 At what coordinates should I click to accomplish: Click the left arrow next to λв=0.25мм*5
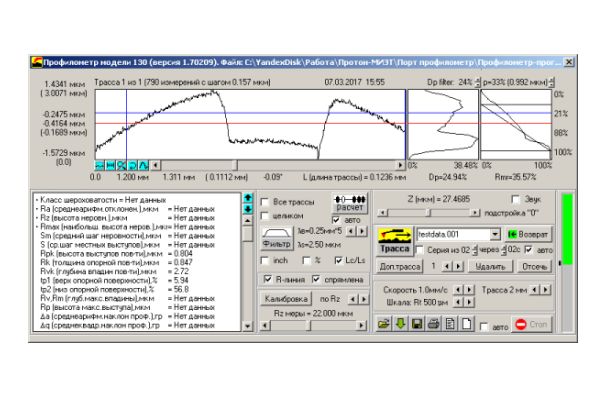(351, 231)
